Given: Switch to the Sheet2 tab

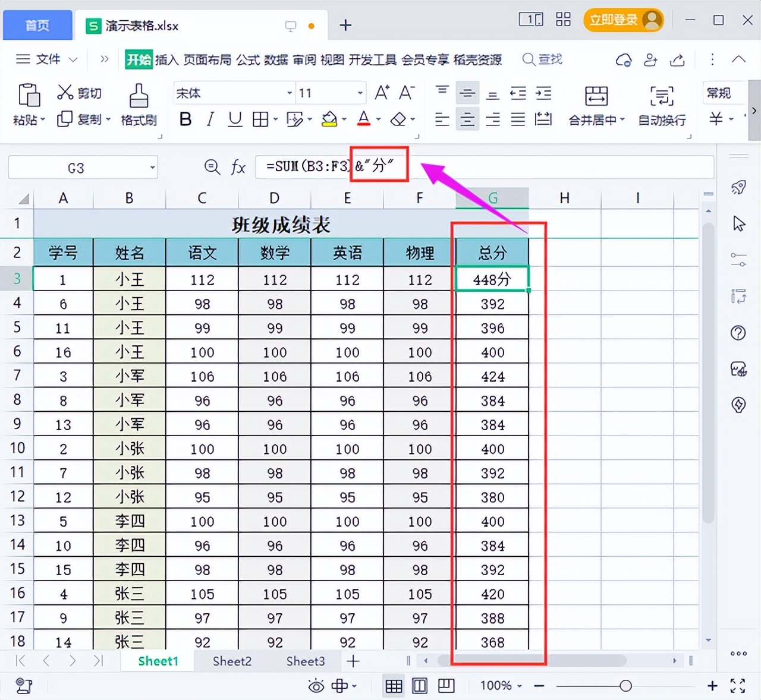Looking at the screenshot, I should click(232, 661).
